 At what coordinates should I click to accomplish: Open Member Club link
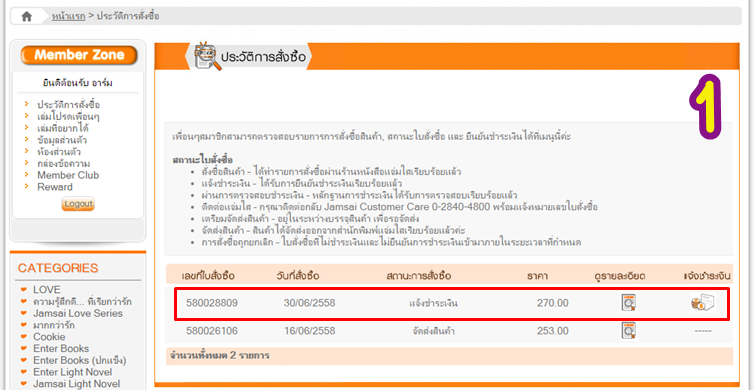pyautogui.click(x=68, y=175)
